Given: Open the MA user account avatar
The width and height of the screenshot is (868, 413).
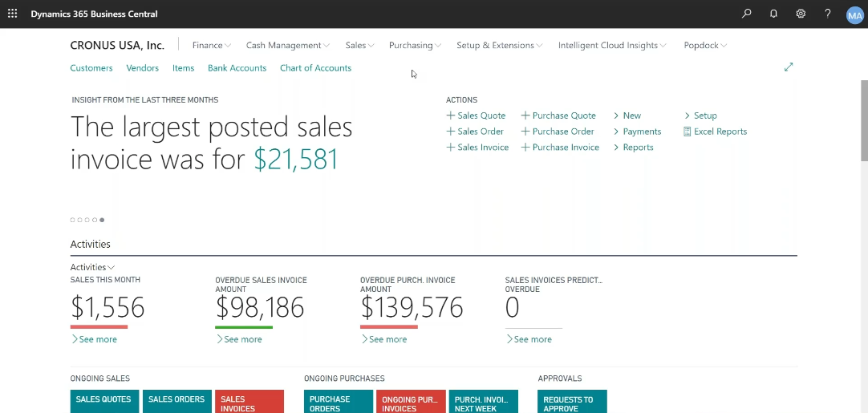Looking at the screenshot, I should click(854, 14).
